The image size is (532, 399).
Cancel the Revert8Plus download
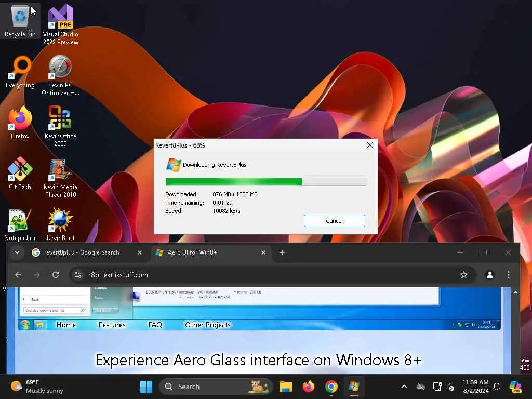click(334, 220)
